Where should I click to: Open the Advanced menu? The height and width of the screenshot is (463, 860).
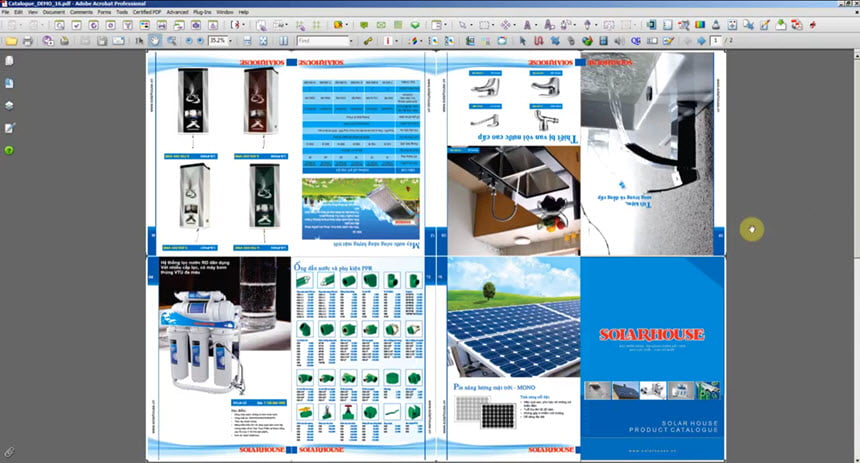coord(177,12)
